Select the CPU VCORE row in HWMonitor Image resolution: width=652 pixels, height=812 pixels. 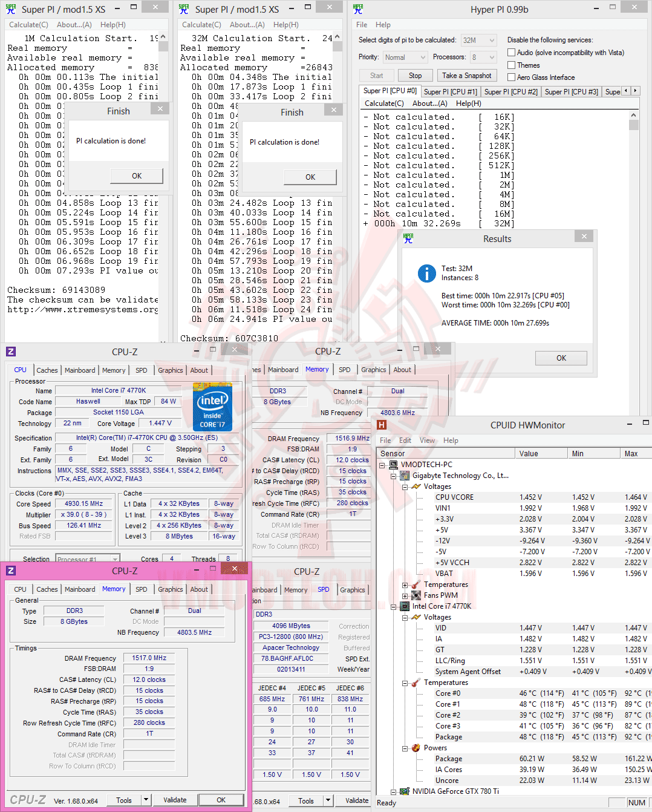(514, 497)
